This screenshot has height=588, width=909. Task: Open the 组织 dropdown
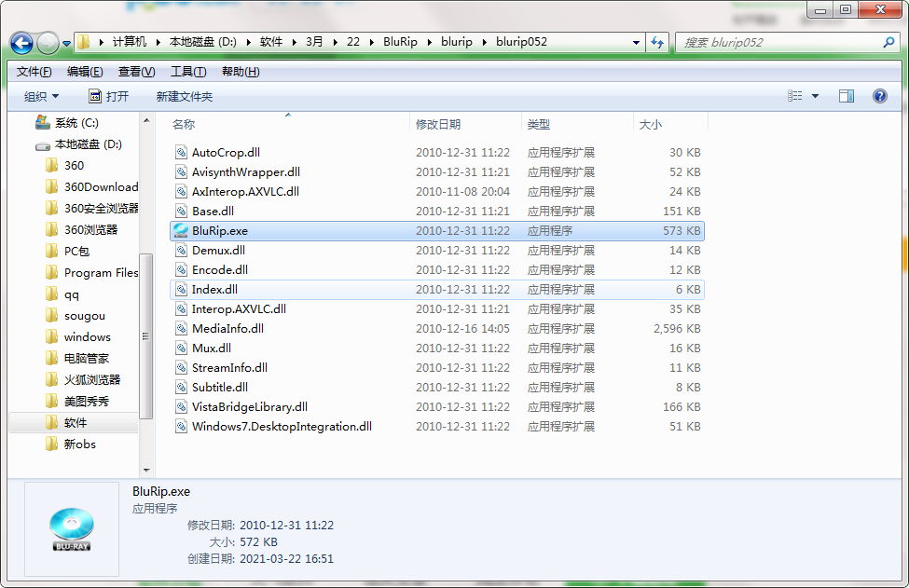pyautogui.click(x=41, y=97)
